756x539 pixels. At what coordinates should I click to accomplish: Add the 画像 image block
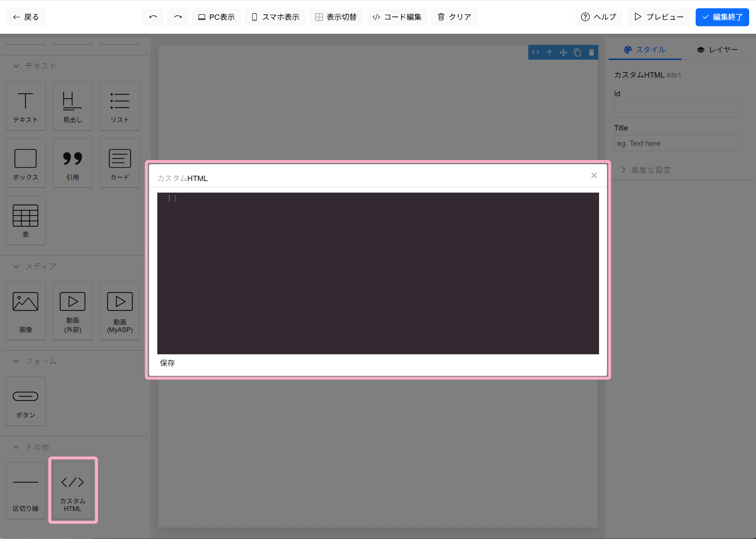(x=25, y=310)
